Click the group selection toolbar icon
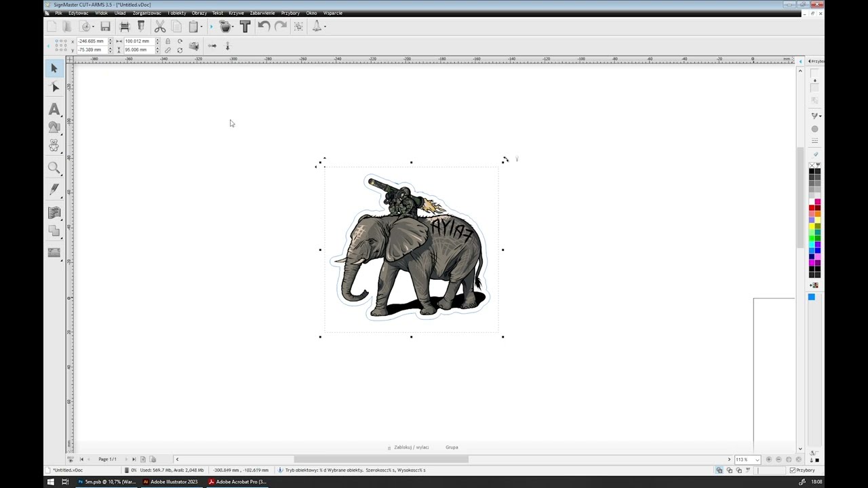The width and height of the screenshot is (868, 488). tap(298, 26)
